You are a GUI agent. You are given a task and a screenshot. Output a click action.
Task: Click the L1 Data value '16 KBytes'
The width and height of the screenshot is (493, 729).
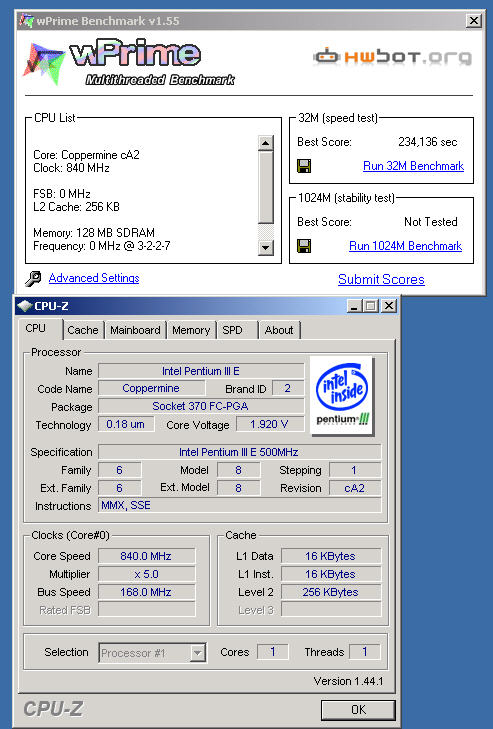pyautogui.click(x=331, y=556)
